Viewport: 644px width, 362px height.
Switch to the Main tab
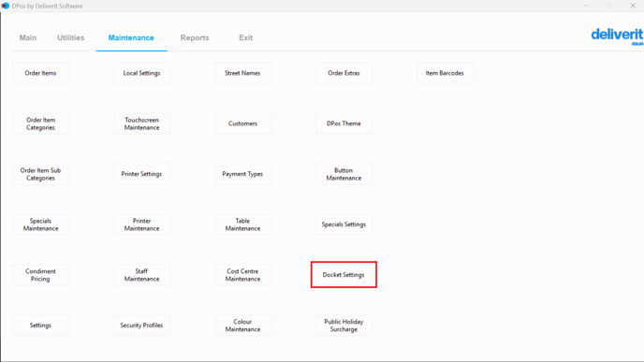28,37
